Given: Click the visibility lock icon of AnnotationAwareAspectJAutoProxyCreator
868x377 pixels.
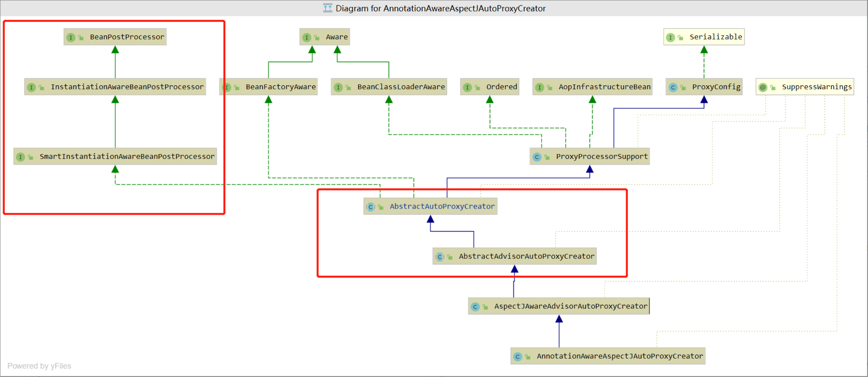Looking at the screenshot, I should [528, 356].
